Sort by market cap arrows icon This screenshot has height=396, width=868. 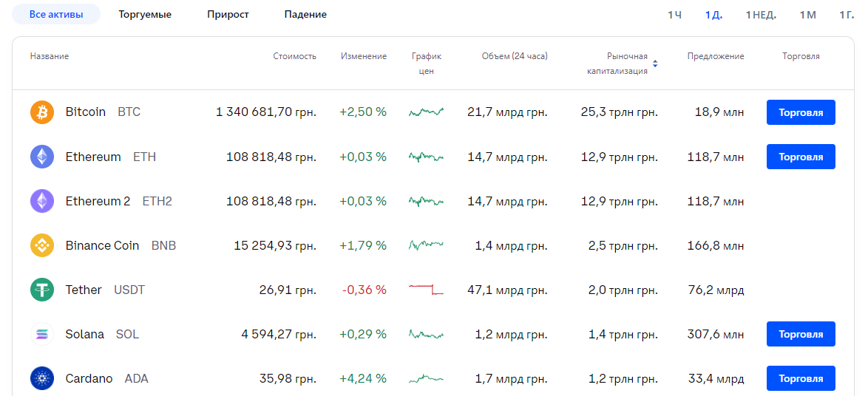pyautogui.click(x=655, y=64)
